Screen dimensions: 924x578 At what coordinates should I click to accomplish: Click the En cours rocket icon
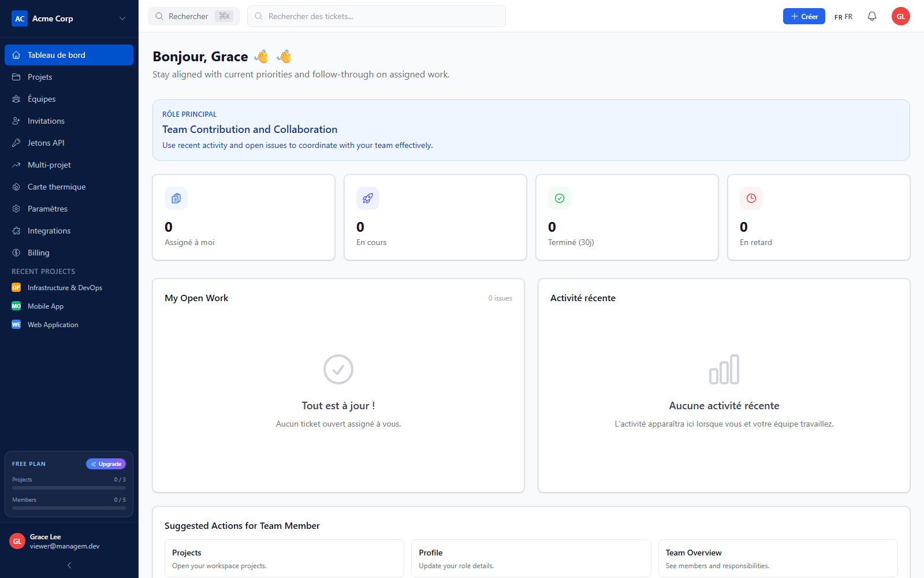click(368, 198)
